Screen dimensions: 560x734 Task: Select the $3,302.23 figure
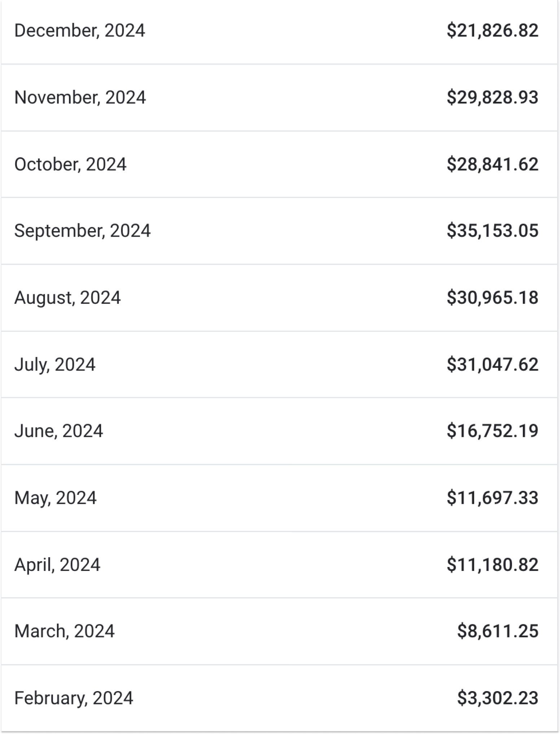498,698
